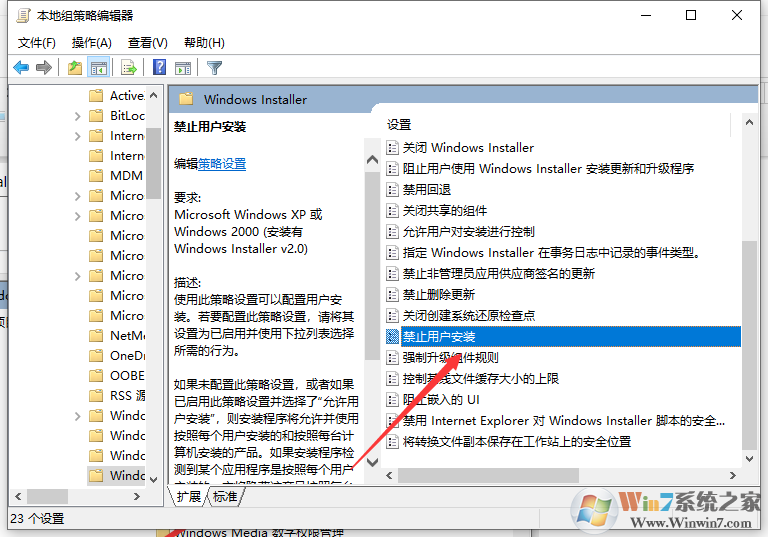This screenshot has height=537, width=768.
Task: Click folder icon of OneDr tree item
Action: [x=96, y=355]
